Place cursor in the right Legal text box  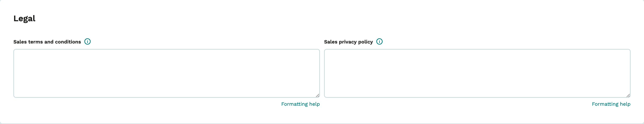477,73
